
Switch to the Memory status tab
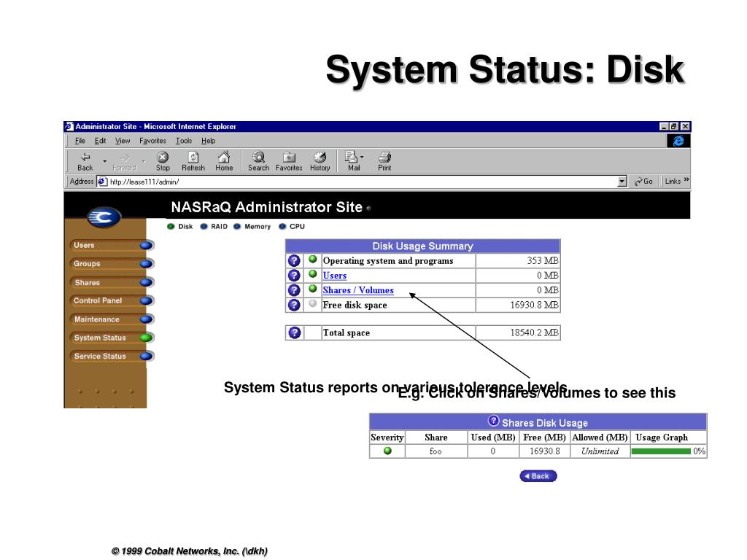(x=252, y=226)
